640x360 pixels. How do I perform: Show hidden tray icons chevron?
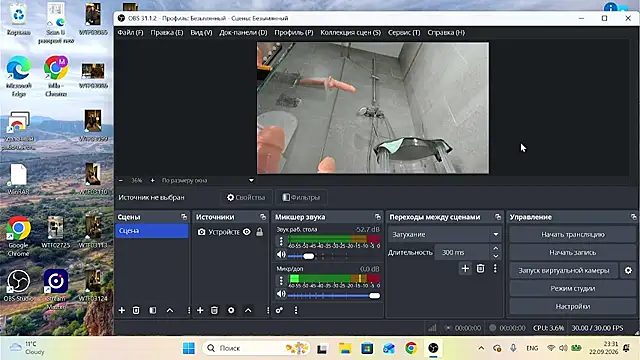point(481,348)
